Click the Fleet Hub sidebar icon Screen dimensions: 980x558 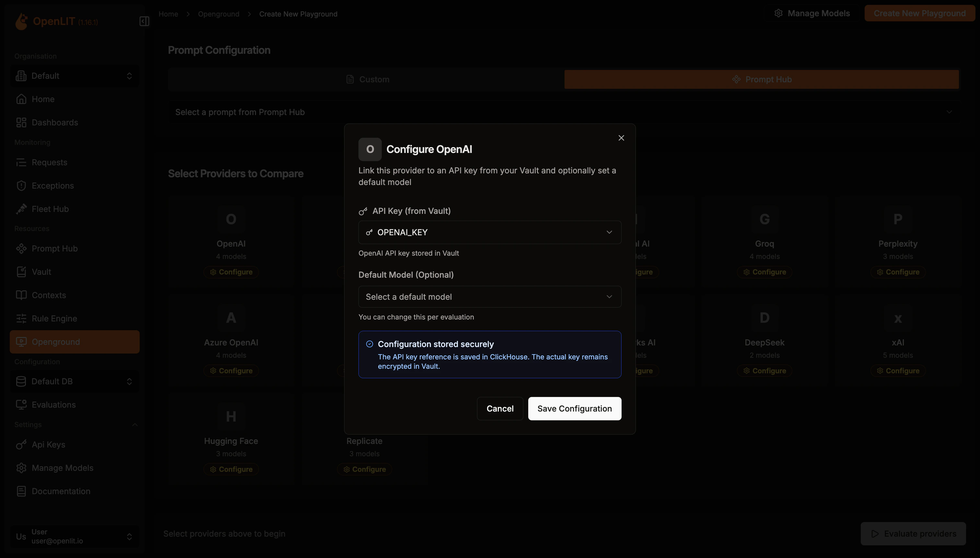point(21,209)
